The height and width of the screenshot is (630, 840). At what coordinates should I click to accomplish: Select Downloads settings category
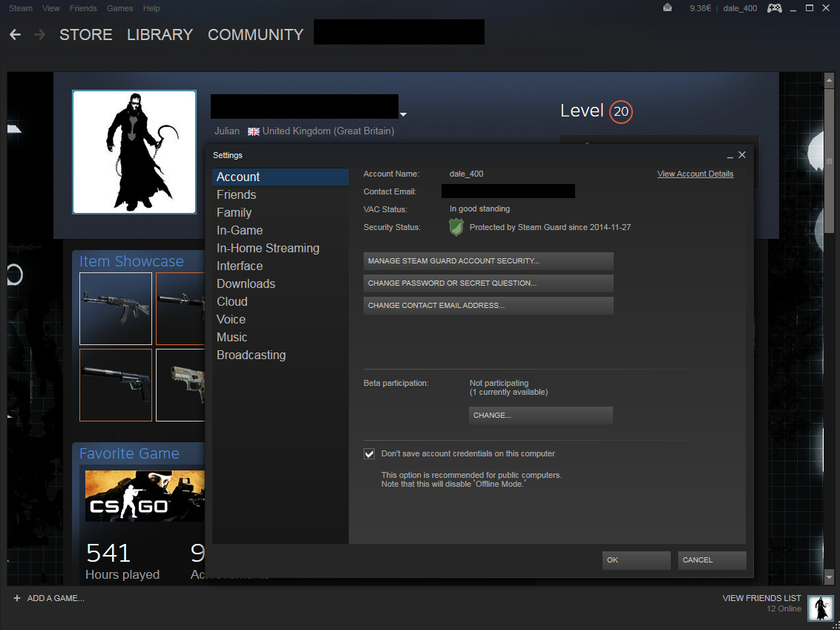tap(280, 284)
